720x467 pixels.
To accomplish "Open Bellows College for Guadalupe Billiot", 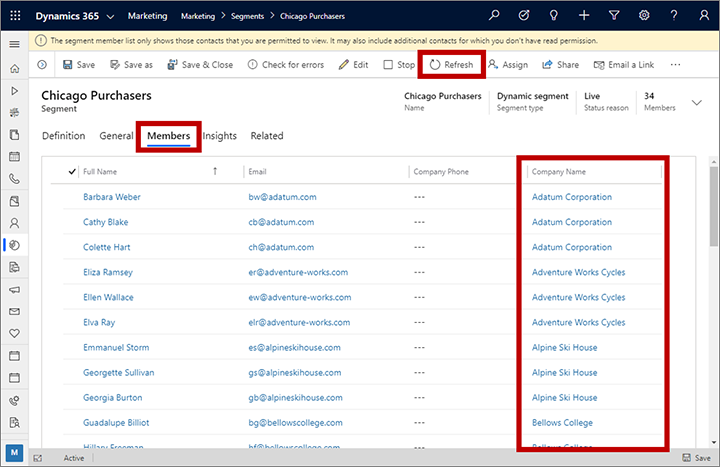I will (x=562, y=423).
